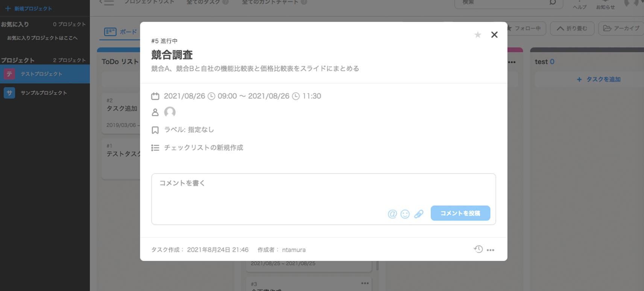Click the checklist icon

point(155,148)
